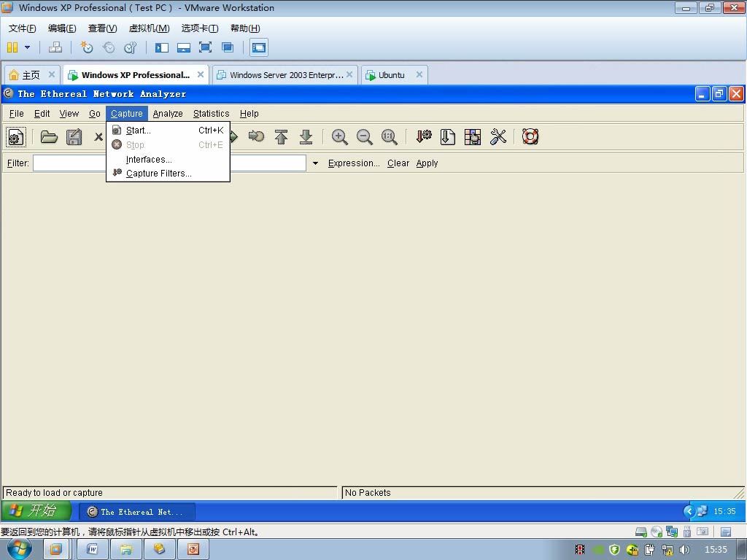The width and height of the screenshot is (747, 560).
Task: Switch VMware to full screen mode icon
Action: 205,47
